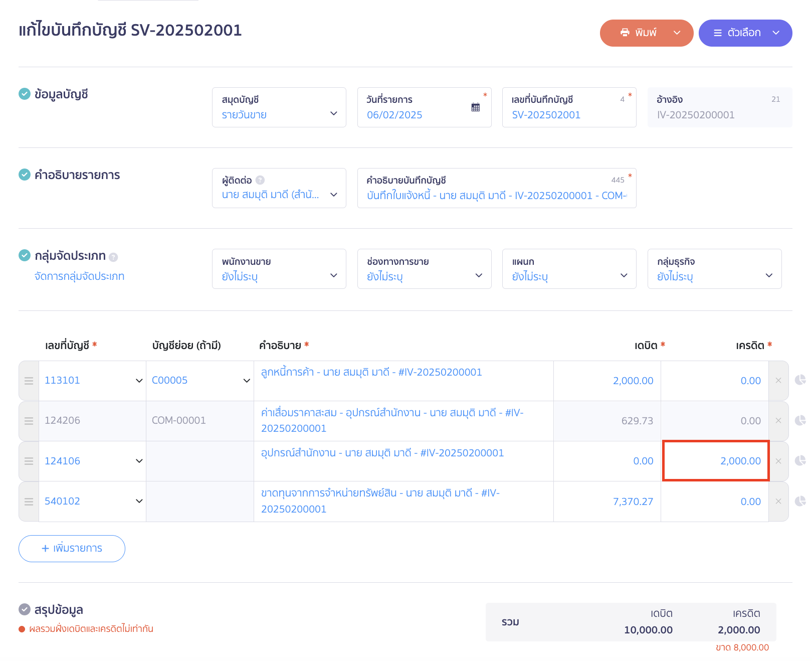Open the สมุดบัญชี dropdown

279,107
